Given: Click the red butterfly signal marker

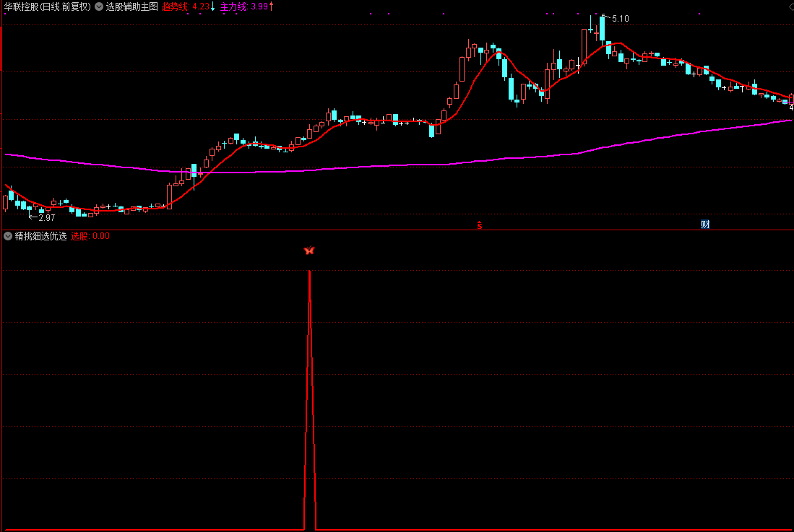Looking at the screenshot, I should pos(309,250).
